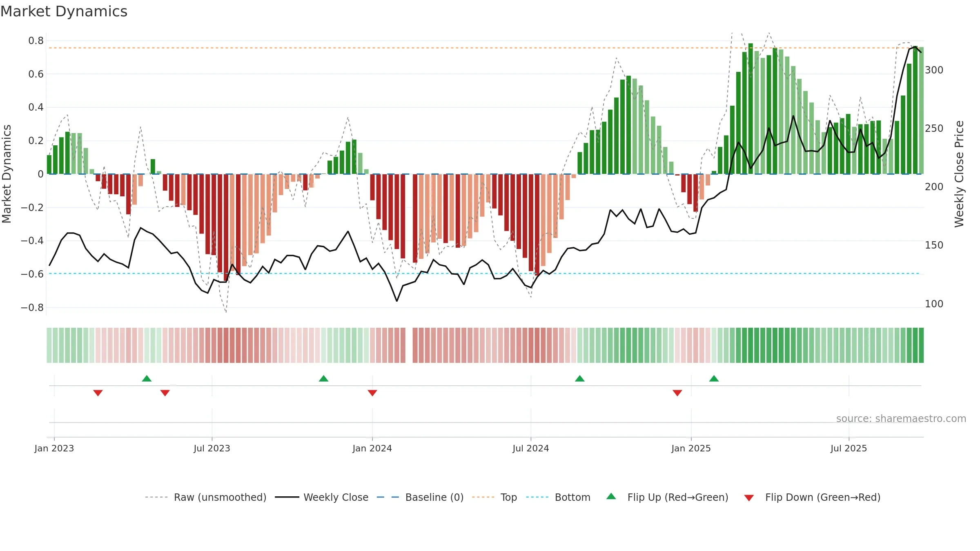The height and width of the screenshot is (551, 980).
Task: Click the red flip-down marker near February 2023
Action: [98, 393]
